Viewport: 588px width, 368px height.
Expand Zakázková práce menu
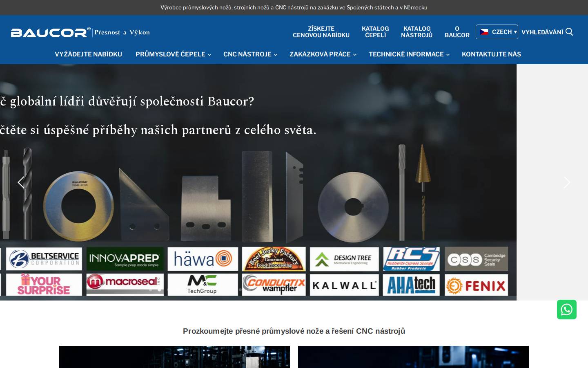pos(323,54)
